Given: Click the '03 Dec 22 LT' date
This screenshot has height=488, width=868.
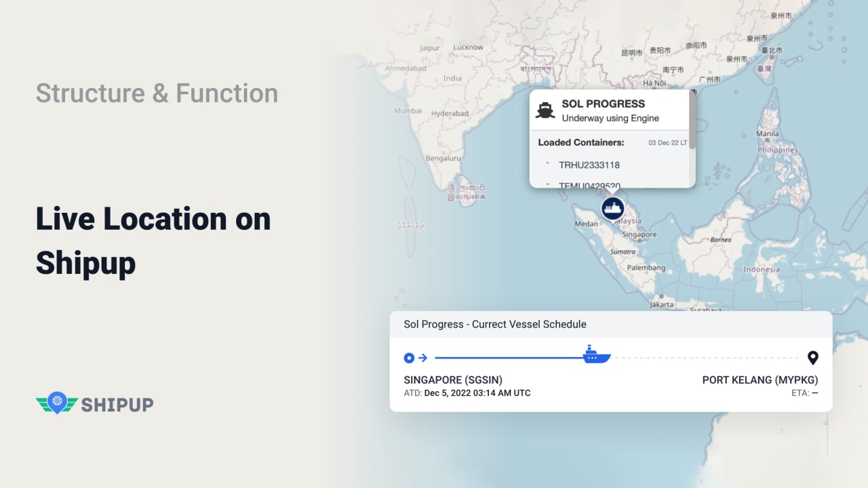Looking at the screenshot, I should (668, 143).
